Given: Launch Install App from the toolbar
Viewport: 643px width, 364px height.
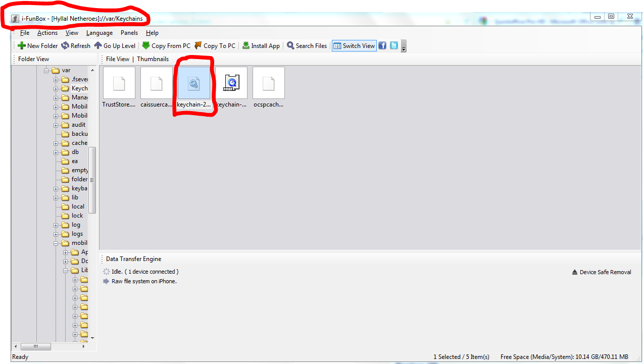Looking at the screenshot, I should [261, 45].
